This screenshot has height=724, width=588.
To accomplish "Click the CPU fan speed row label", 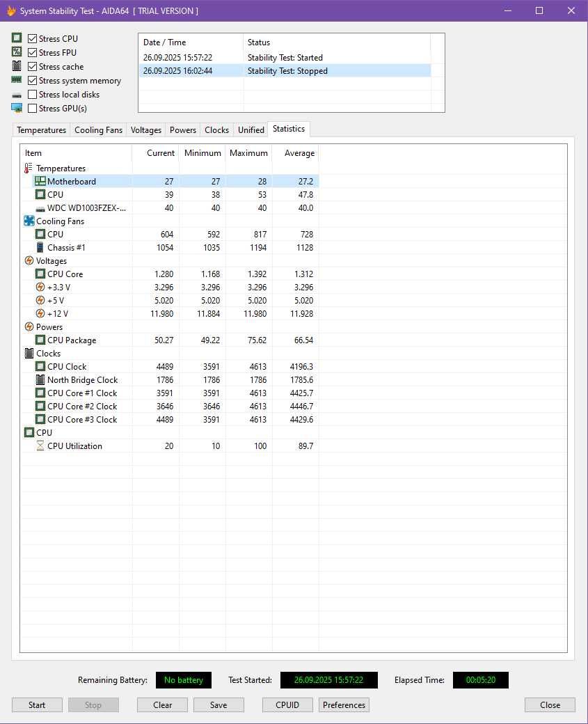I will (56, 234).
